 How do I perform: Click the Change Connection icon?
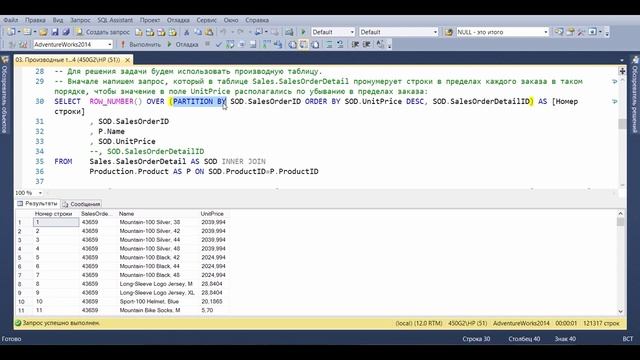click(x=23, y=44)
